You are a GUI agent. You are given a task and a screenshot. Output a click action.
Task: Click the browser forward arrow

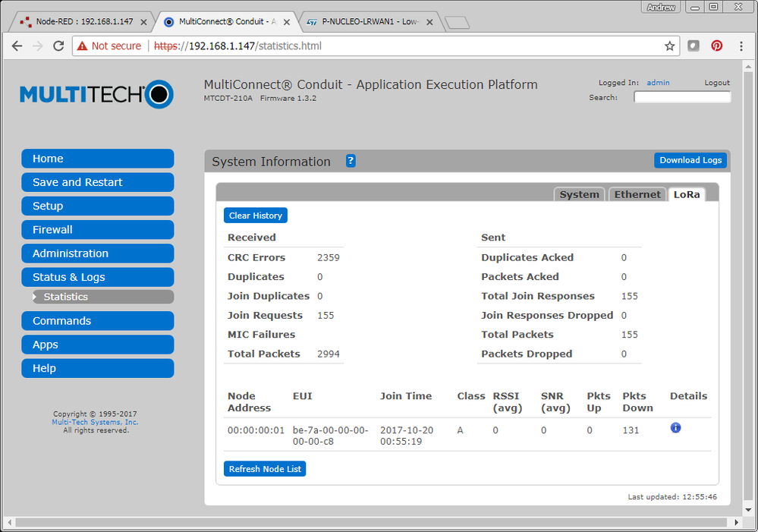tap(38, 46)
